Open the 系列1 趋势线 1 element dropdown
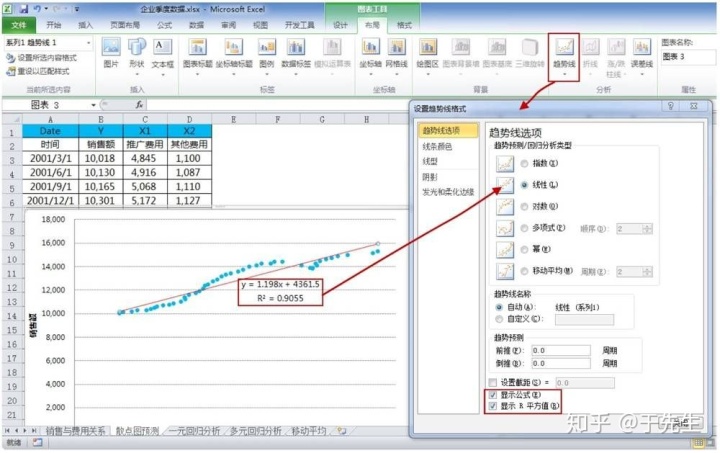 [x=88, y=43]
